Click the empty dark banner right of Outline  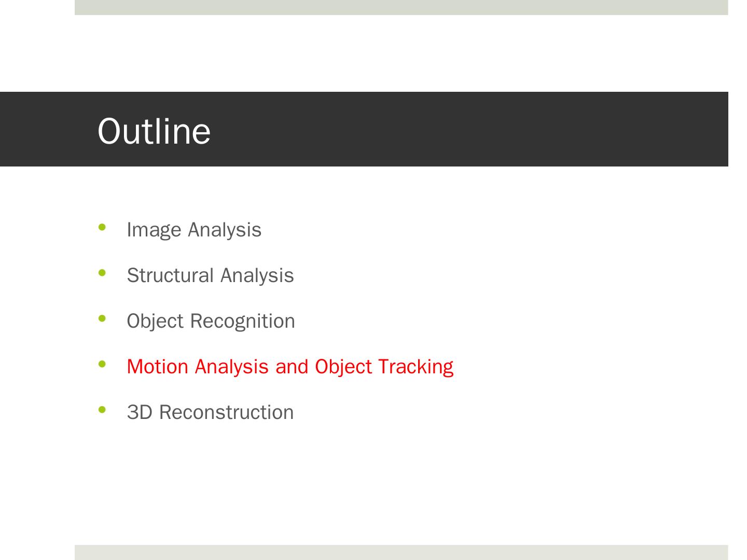(467, 130)
